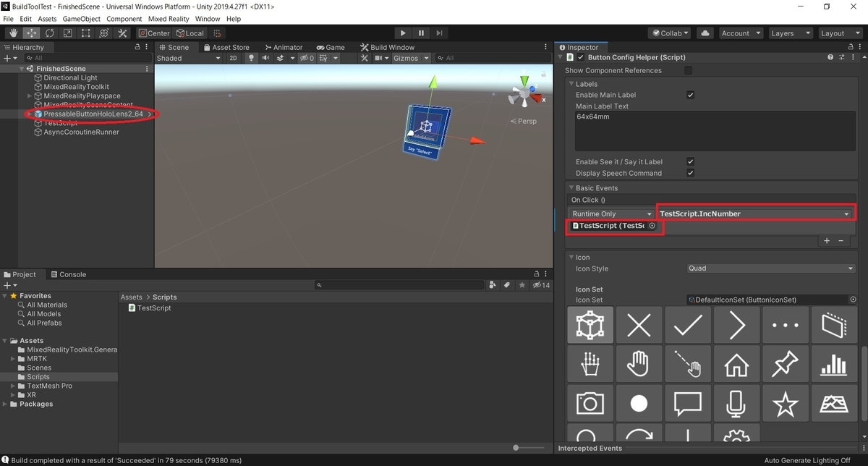868x466 pixels.
Task: Select the Rotate tool
Action: pos(50,33)
